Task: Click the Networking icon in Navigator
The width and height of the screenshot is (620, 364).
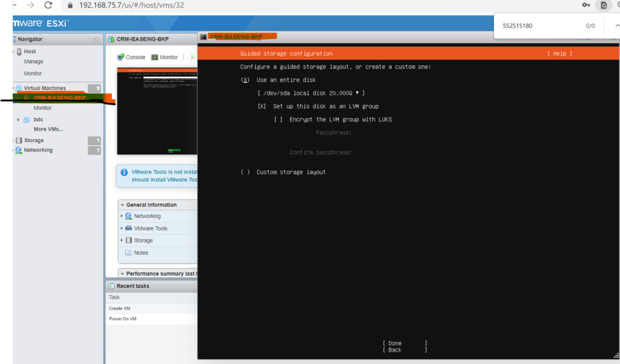Action: point(19,150)
